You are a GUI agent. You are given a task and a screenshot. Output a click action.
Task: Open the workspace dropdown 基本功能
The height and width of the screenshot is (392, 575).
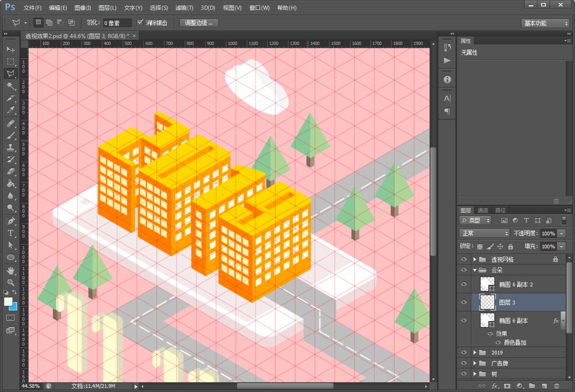tap(545, 23)
